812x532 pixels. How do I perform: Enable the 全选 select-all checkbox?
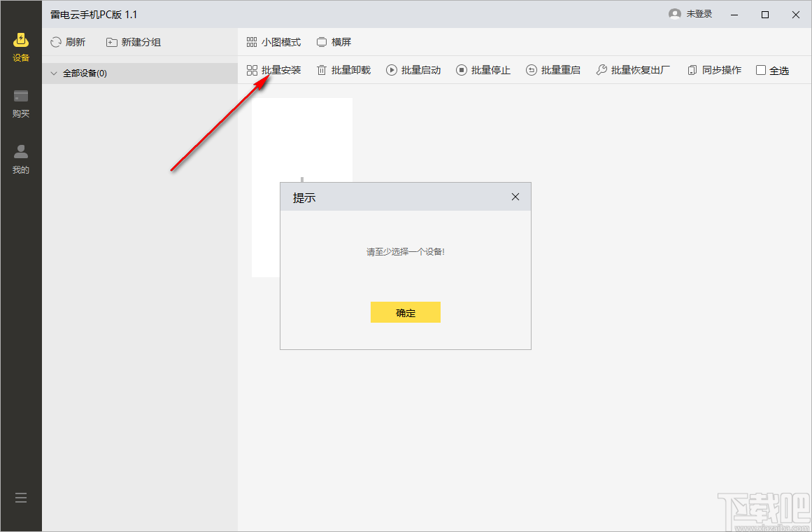click(762, 69)
